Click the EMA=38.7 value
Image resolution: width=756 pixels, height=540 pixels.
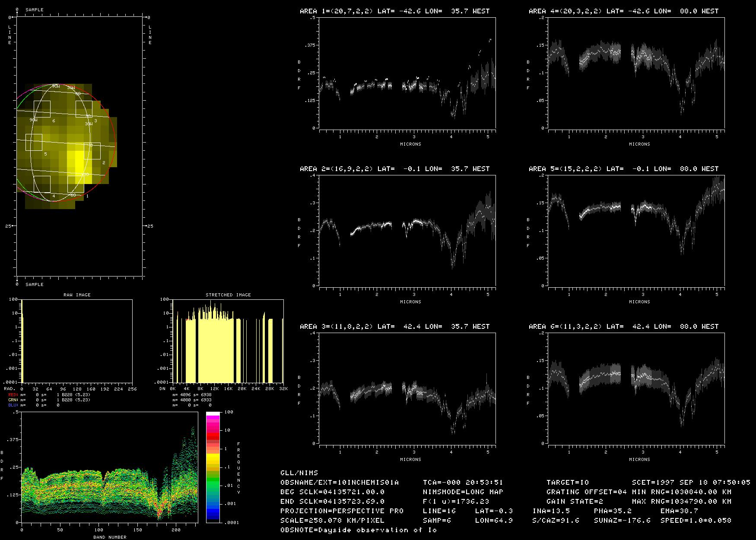click(680, 511)
